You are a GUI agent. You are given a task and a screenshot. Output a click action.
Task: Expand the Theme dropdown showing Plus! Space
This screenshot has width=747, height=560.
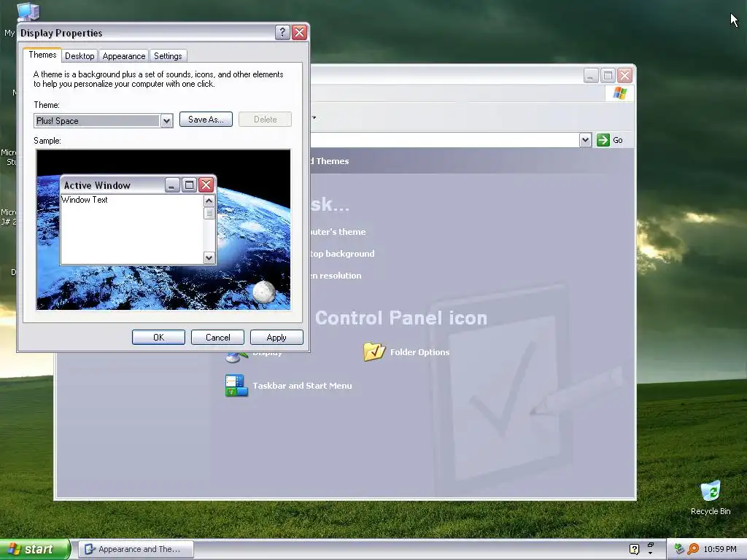[166, 121]
